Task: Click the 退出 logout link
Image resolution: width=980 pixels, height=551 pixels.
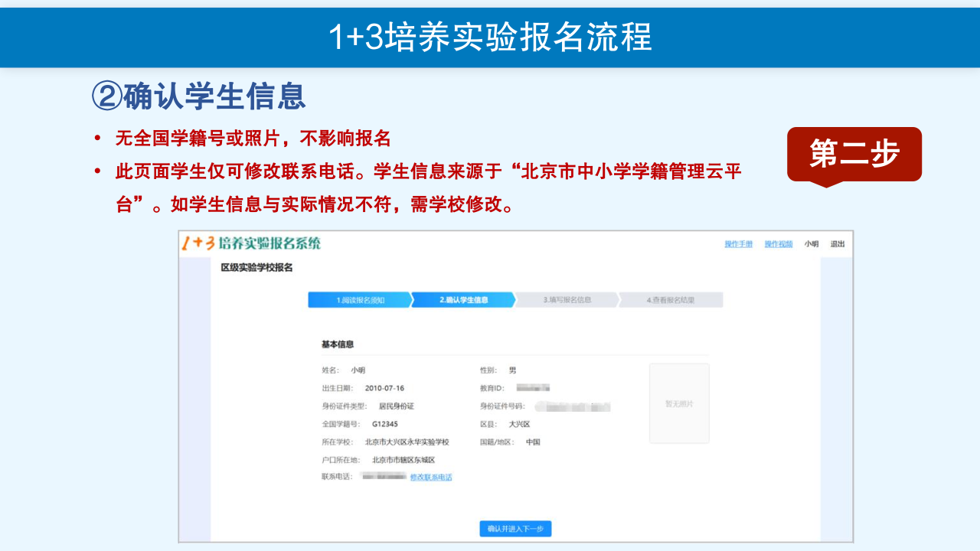Action: pyautogui.click(x=838, y=244)
